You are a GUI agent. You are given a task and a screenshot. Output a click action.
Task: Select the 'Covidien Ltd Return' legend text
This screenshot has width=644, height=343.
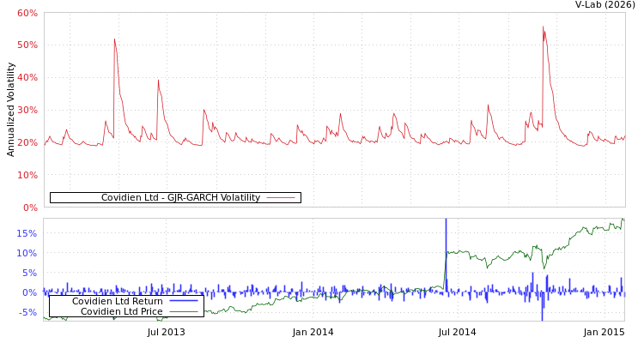tap(117, 301)
